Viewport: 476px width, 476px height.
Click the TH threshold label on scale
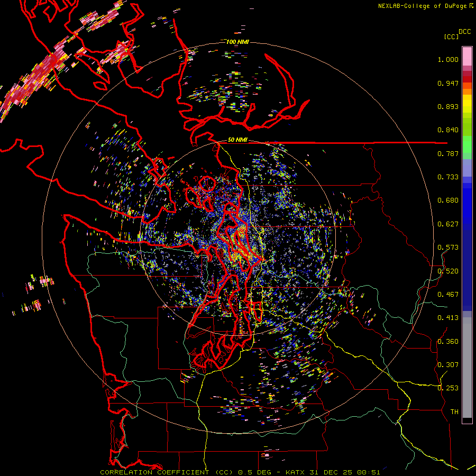(x=454, y=412)
